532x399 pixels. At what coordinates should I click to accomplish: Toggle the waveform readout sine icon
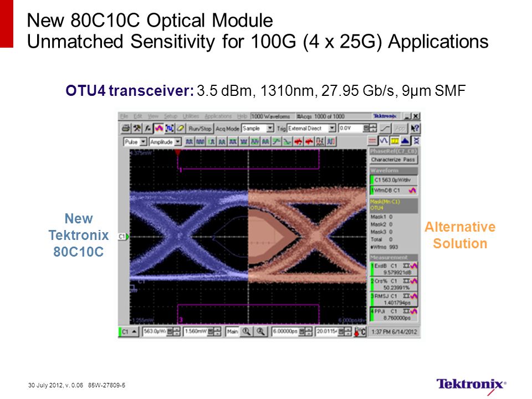[x=383, y=141]
